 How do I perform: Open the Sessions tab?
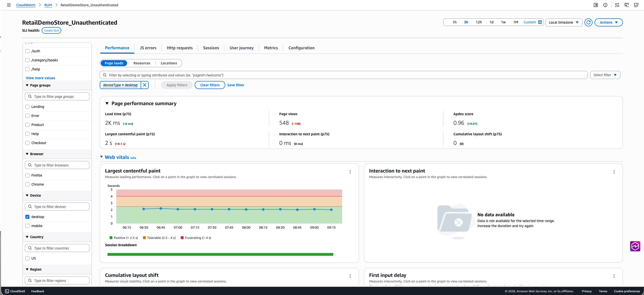[211, 48]
